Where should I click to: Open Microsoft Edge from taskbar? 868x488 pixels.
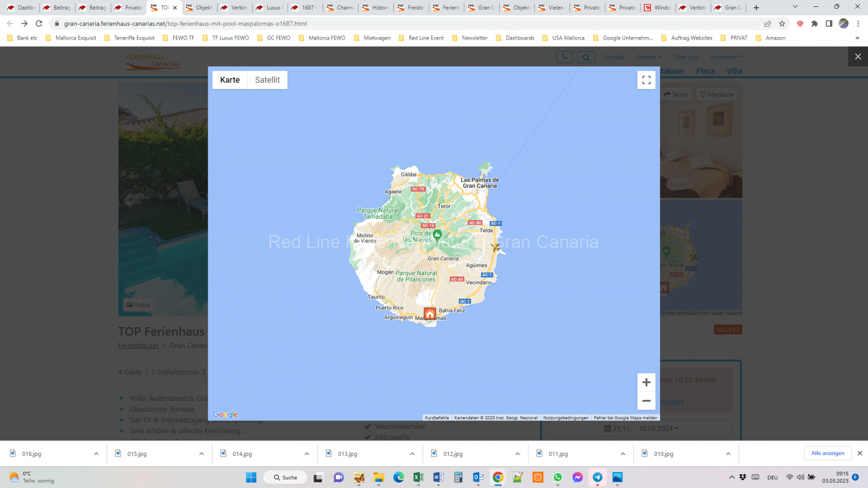click(x=398, y=477)
